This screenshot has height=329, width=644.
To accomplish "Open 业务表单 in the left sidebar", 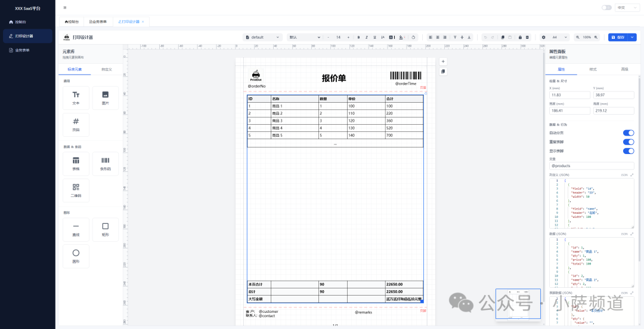I will pos(27,50).
